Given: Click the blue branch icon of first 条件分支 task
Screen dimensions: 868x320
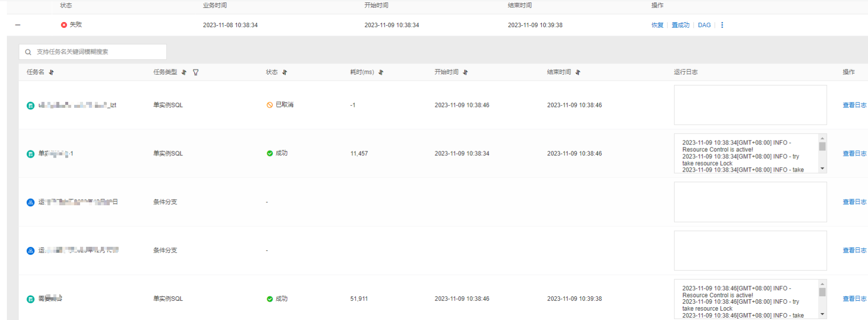Looking at the screenshot, I should 30,202.
